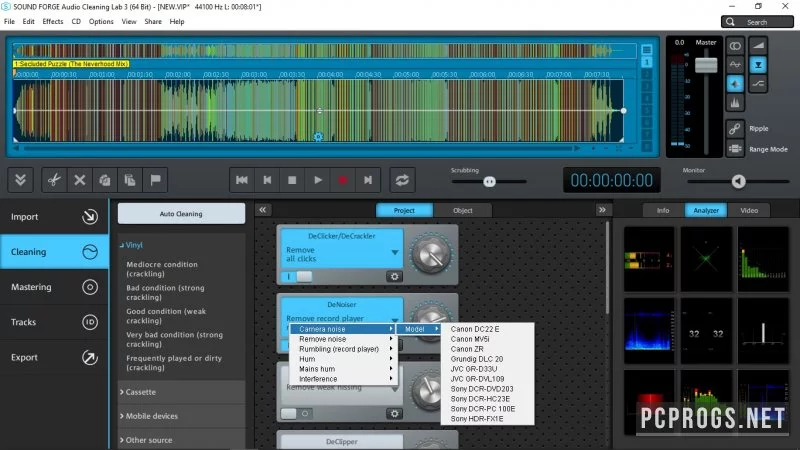Skip to the next marker button
Image resolution: width=800 pixels, height=450 pixels.
click(x=368, y=180)
